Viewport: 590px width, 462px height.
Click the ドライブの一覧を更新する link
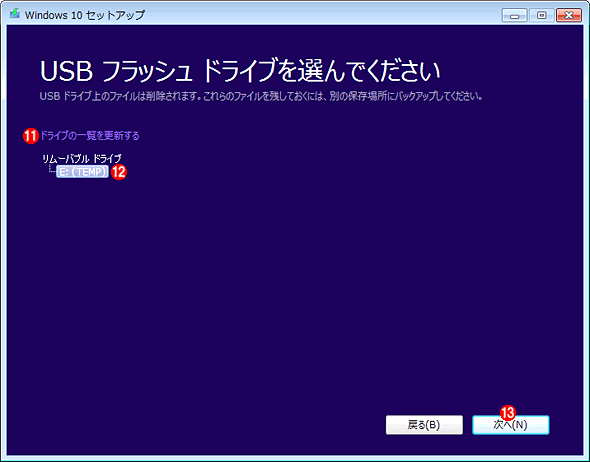[90, 135]
